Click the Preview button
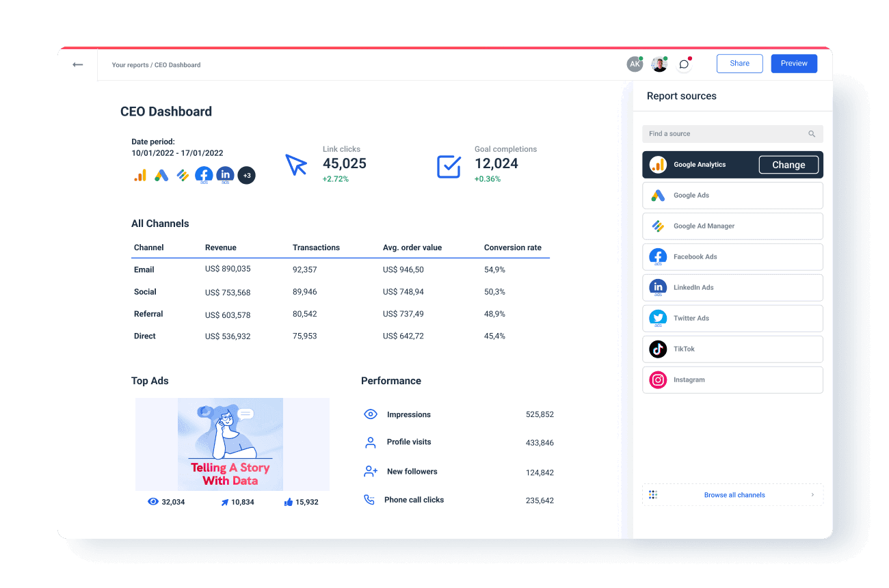This screenshot has height=588, width=889. point(794,63)
